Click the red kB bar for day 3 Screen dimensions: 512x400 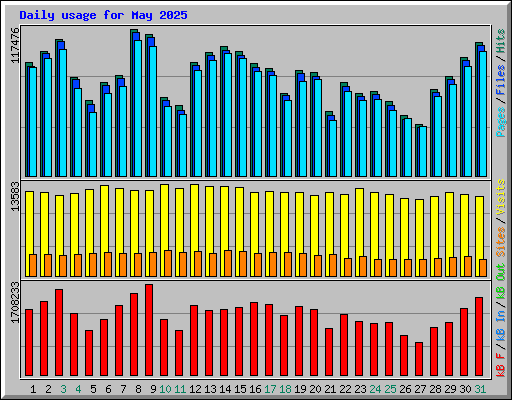(x=59, y=333)
